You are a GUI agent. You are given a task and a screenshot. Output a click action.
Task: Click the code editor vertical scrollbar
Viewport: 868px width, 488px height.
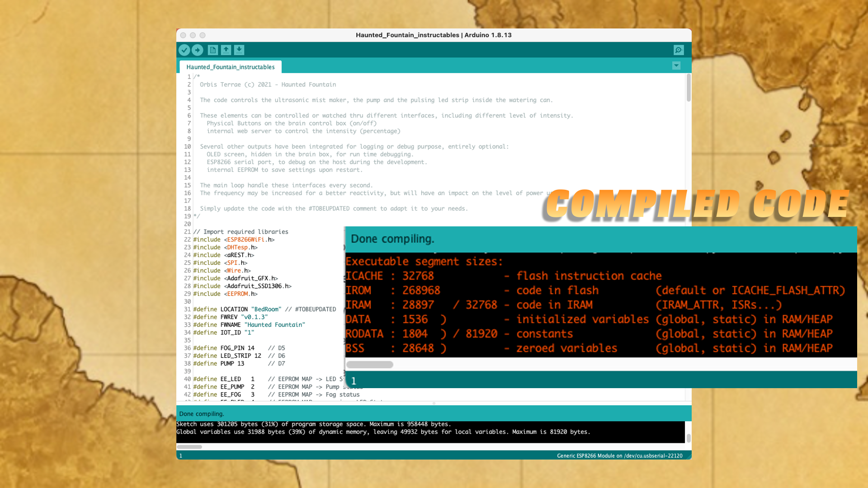point(689,88)
